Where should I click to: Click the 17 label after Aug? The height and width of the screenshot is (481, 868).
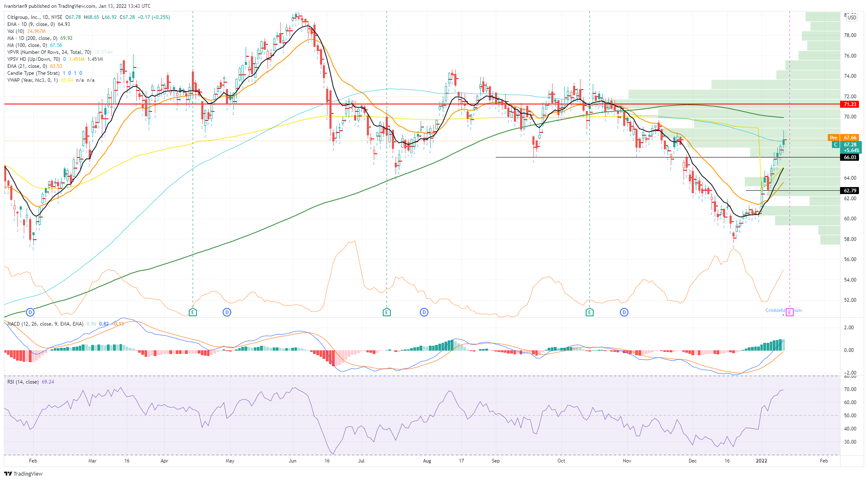(x=461, y=461)
